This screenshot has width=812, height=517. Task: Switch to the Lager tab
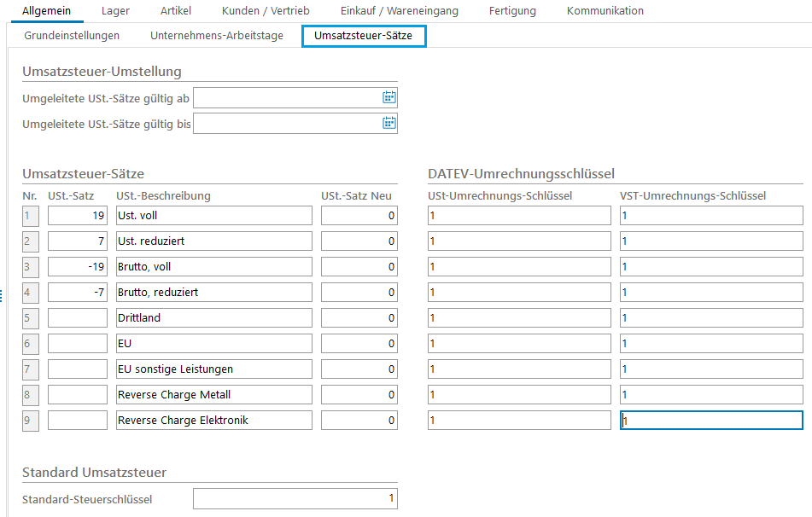[x=115, y=11]
